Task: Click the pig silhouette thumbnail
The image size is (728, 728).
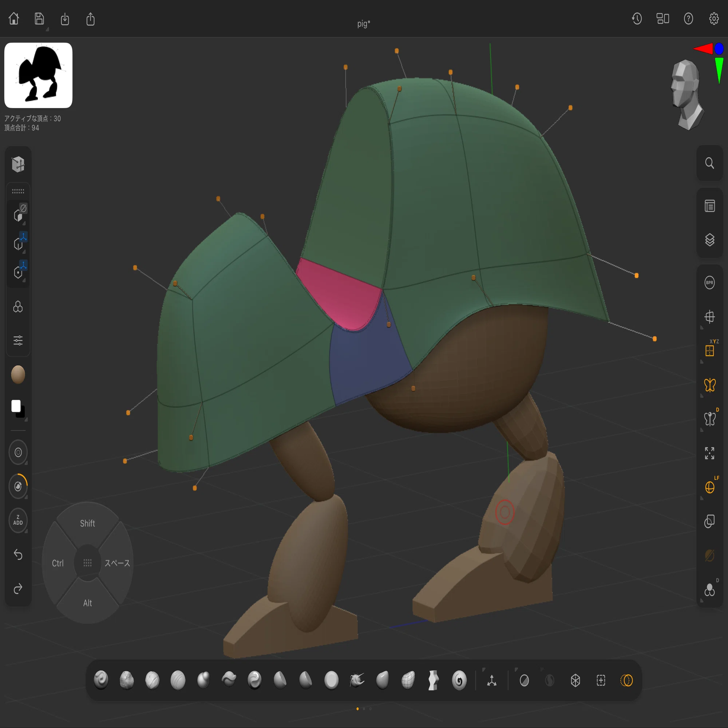Action: (x=39, y=75)
